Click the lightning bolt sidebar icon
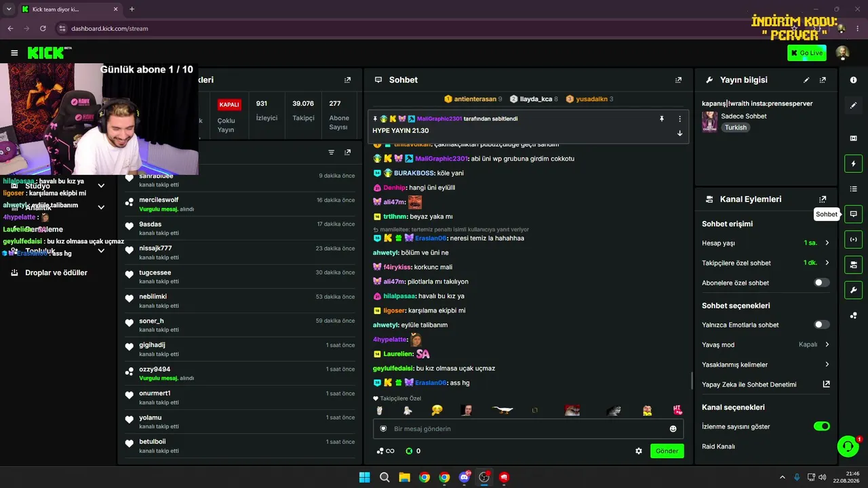 click(853, 163)
